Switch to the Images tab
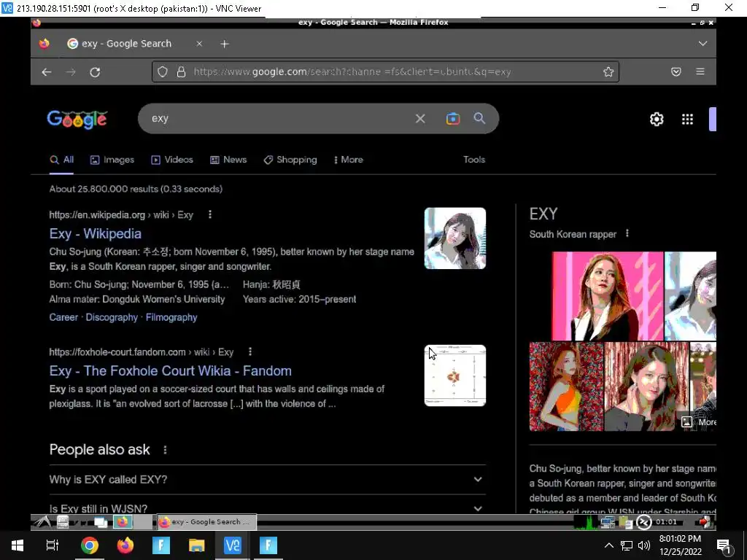Image resolution: width=747 pixels, height=560 pixels. pyautogui.click(x=112, y=160)
